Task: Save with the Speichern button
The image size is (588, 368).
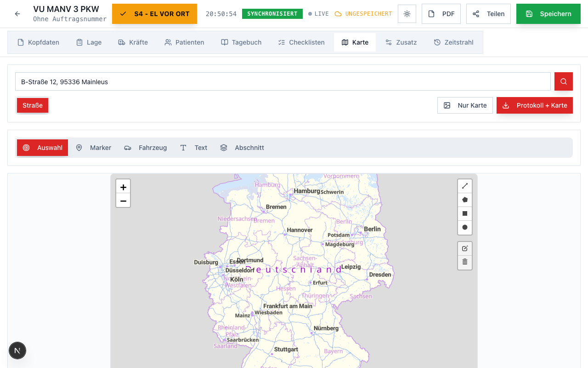Action: (x=548, y=14)
